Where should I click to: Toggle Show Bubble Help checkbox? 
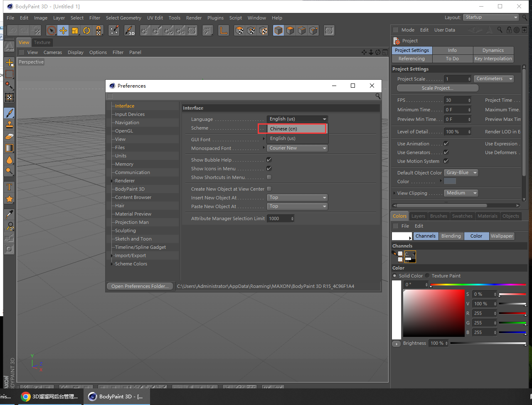click(269, 160)
